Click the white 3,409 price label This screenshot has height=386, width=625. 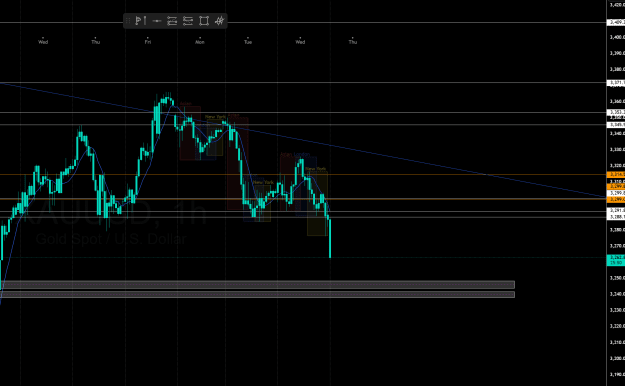(x=616, y=22)
